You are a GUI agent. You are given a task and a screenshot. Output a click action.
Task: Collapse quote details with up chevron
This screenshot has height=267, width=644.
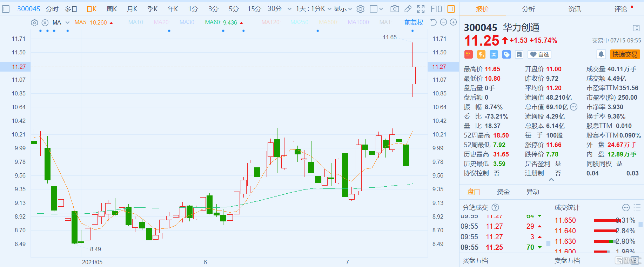click(x=551, y=180)
